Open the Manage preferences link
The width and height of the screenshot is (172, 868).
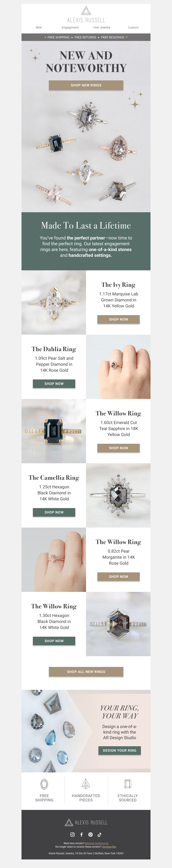point(97,843)
